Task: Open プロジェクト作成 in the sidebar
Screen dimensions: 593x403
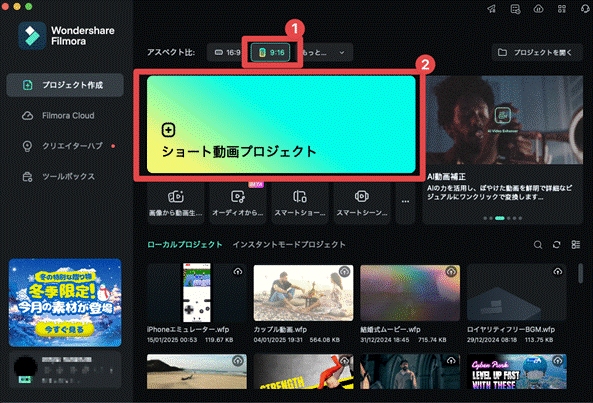Action: point(65,85)
